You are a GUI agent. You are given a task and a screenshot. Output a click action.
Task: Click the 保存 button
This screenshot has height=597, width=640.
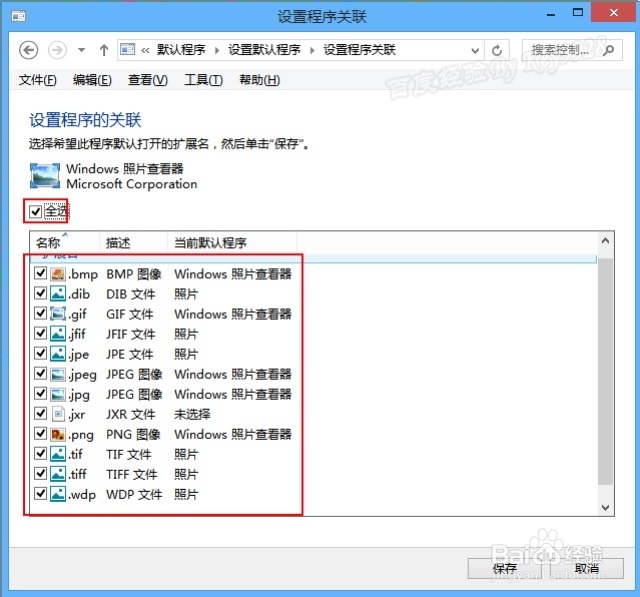pyautogui.click(x=505, y=568)
